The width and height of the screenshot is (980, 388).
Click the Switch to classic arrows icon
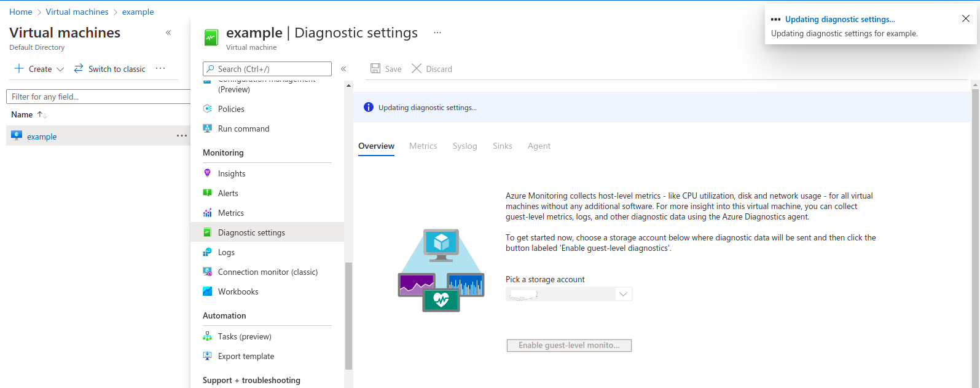tap(79, 68)
